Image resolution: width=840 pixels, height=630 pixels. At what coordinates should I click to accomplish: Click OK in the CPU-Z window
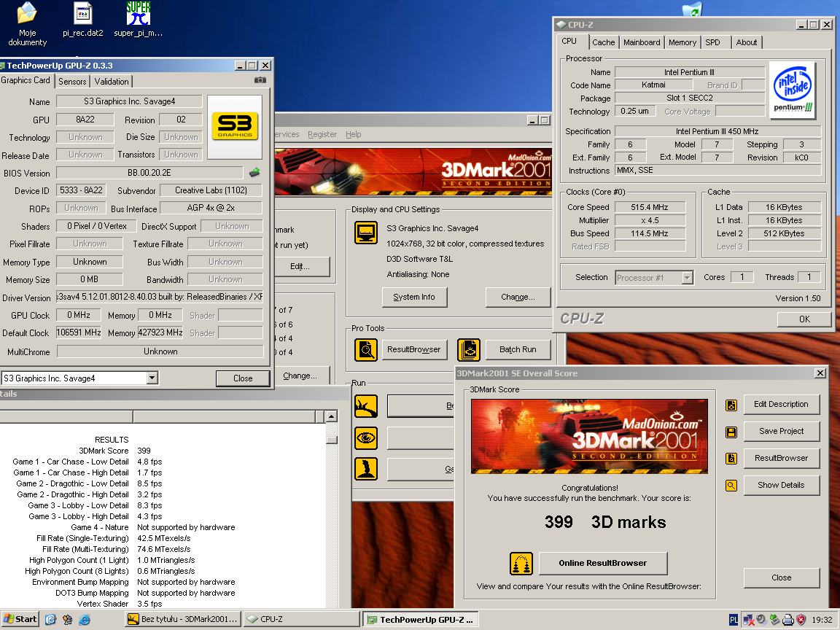804,319
